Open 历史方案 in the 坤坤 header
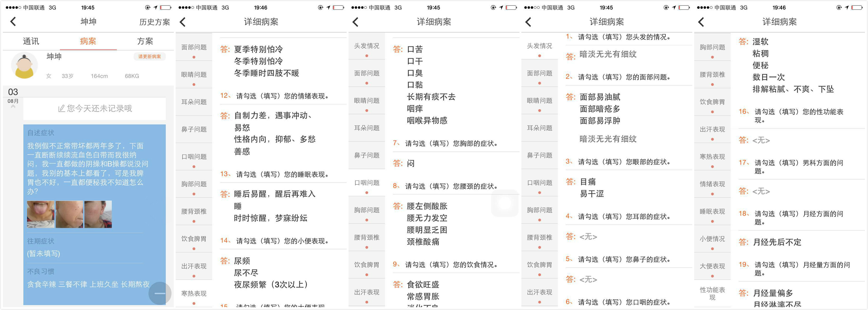 pos(155,22)
